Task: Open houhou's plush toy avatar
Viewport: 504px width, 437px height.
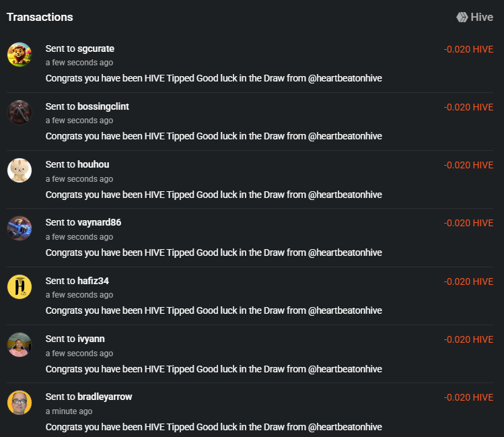Action: 20,170
